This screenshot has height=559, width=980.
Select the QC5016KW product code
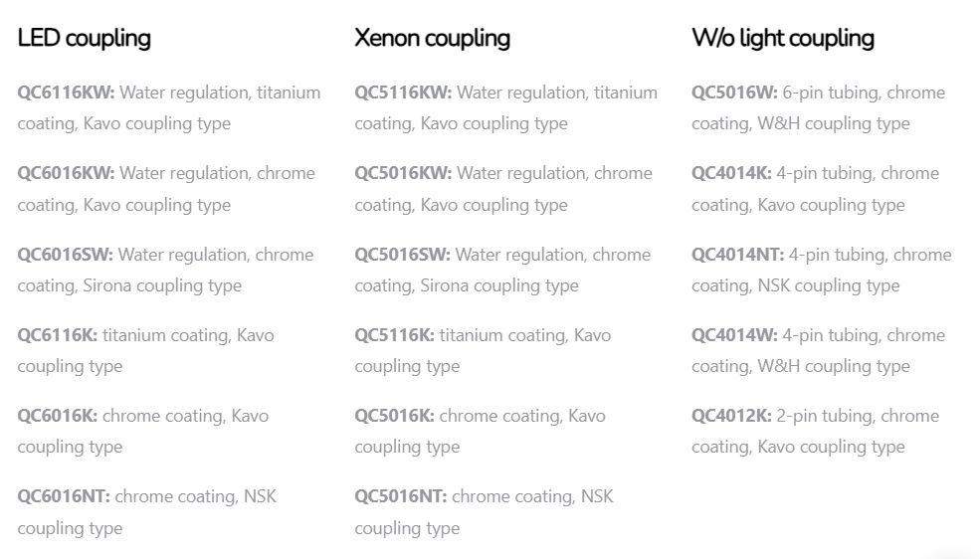[403, 173]
